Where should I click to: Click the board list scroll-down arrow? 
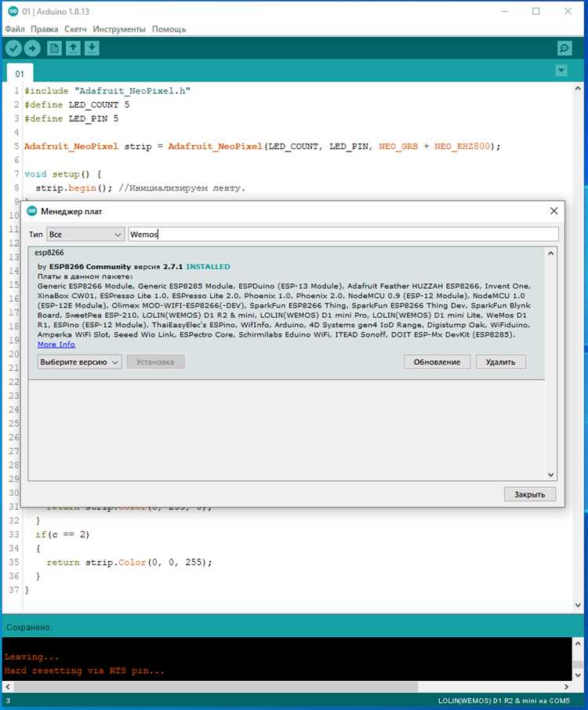click(x=551, y=475)
